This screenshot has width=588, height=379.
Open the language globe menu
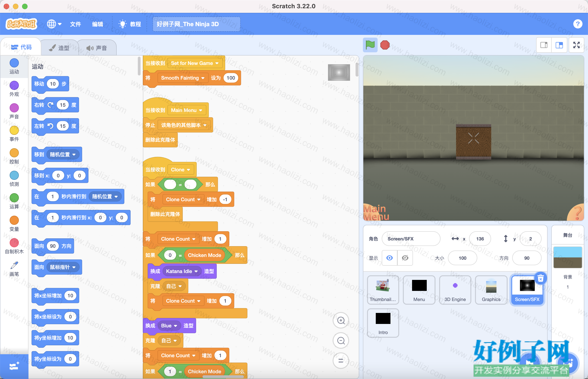[54, 24]
